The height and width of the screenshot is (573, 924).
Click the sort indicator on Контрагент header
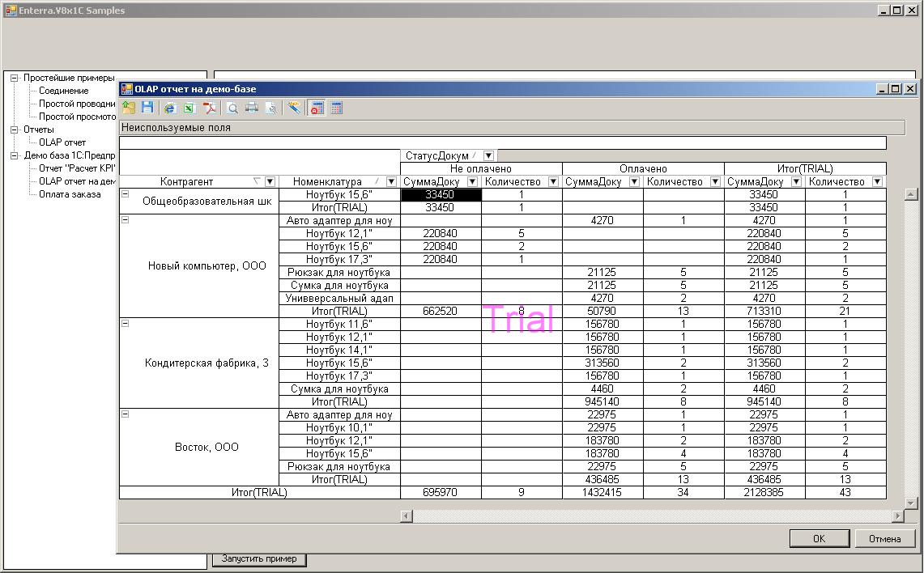point(257,181)
